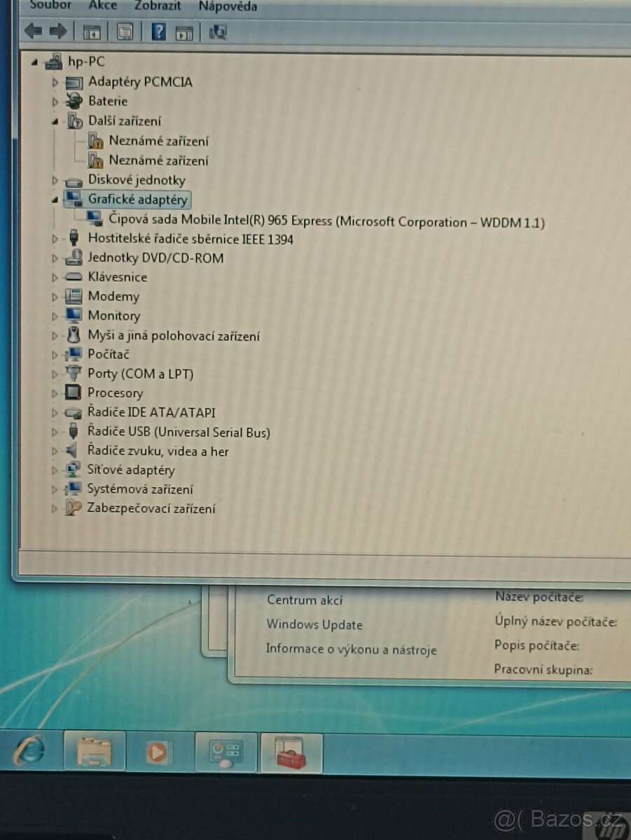
Task: Expand the Procesory node arrow
Action: pyautogui.click(x=55, y=393)
